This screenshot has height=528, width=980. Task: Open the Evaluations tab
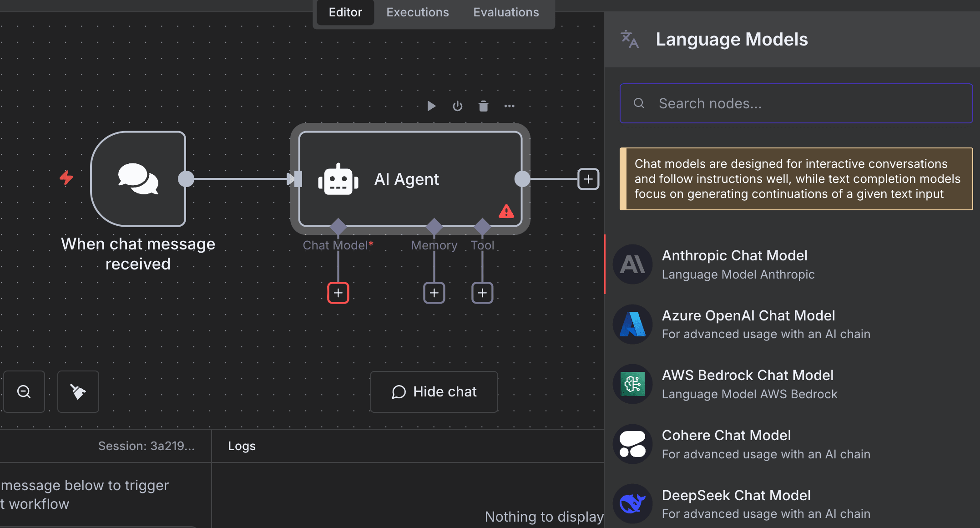tap(506, 12)
